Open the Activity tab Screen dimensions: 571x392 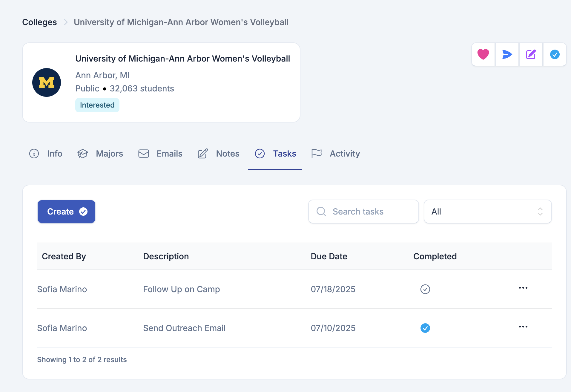point(335,154)
